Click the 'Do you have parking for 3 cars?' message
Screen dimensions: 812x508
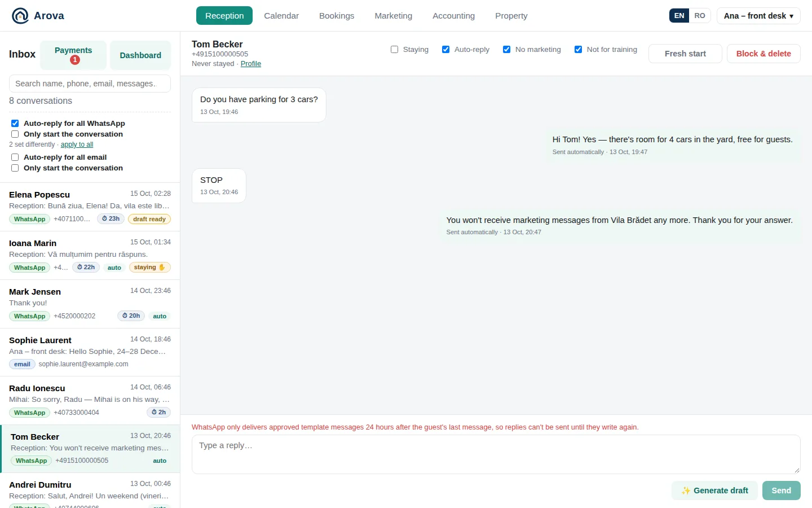259,105
